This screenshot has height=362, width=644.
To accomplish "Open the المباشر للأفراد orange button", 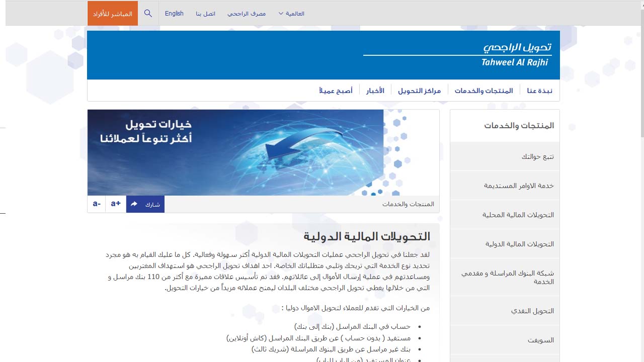I will (x=112, y=14).
